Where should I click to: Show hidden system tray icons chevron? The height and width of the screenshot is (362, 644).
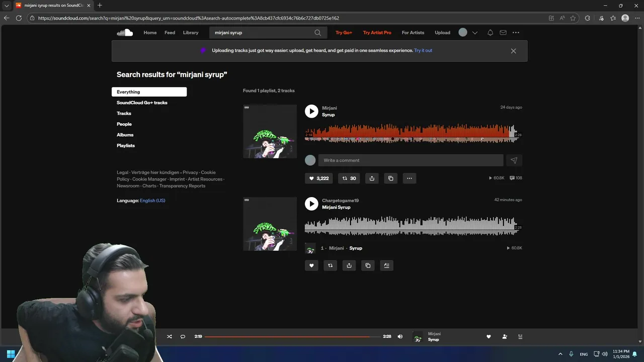[560, 354]
